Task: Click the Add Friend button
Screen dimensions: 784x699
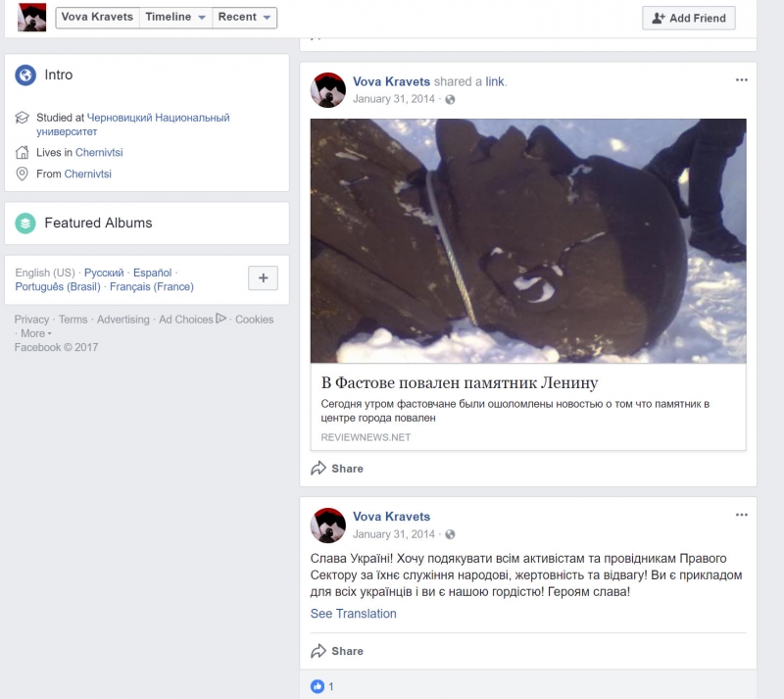Action: coord(688,18)
